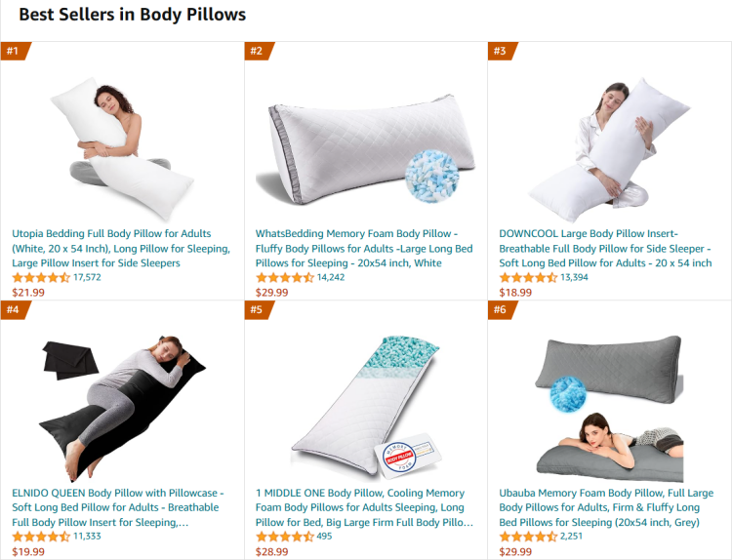Open the 13,394 reviews count
This screenshot has width=732, height=560.
574,277
